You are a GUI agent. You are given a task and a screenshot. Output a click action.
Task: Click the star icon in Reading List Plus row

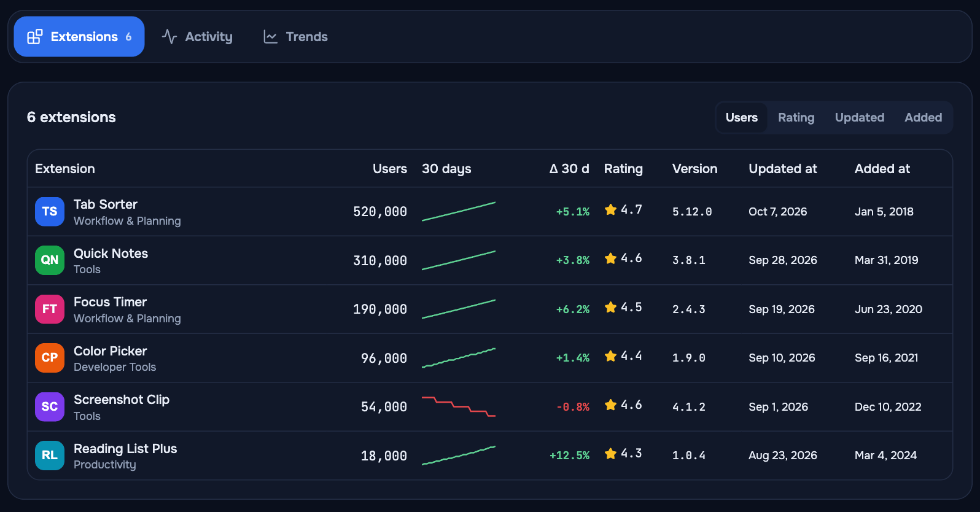tap(610, 454)
